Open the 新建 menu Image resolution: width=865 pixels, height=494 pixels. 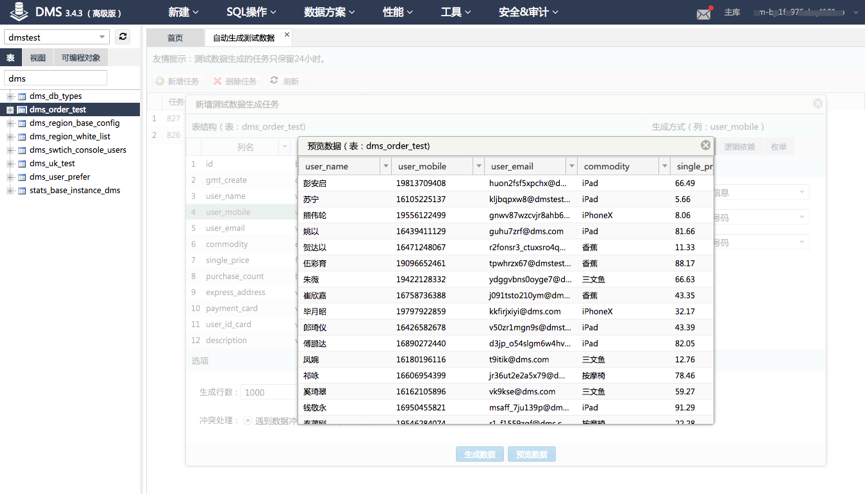coord(183,12)
